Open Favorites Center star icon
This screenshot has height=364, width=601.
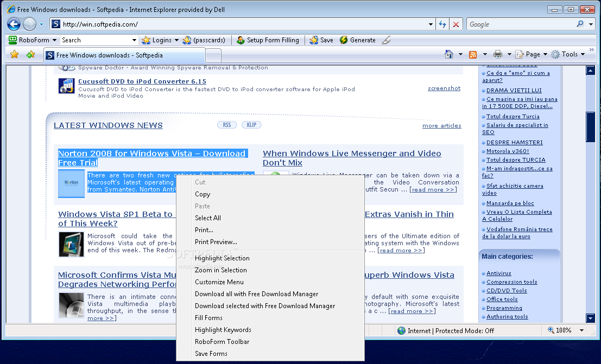[x=14, y=54]
